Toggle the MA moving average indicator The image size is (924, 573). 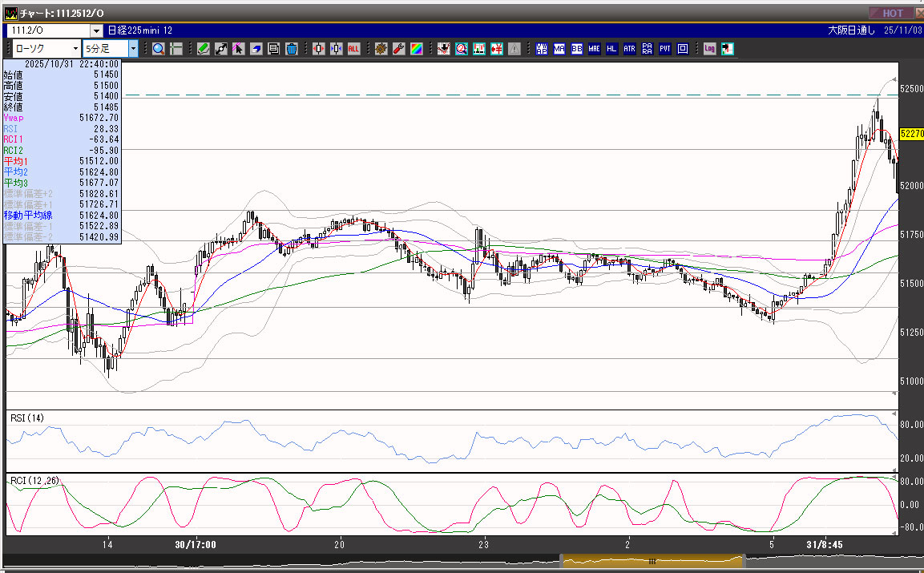point(559,49)
